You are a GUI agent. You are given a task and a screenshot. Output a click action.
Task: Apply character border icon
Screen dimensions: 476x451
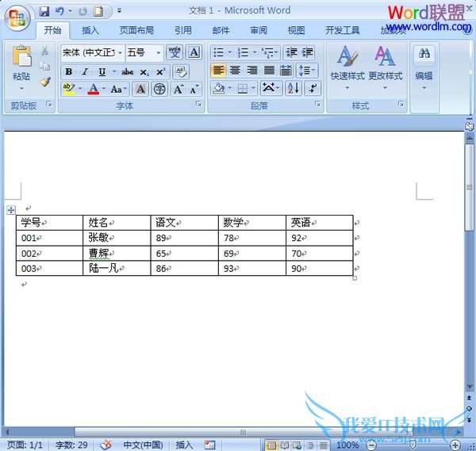tap(194, 52)
